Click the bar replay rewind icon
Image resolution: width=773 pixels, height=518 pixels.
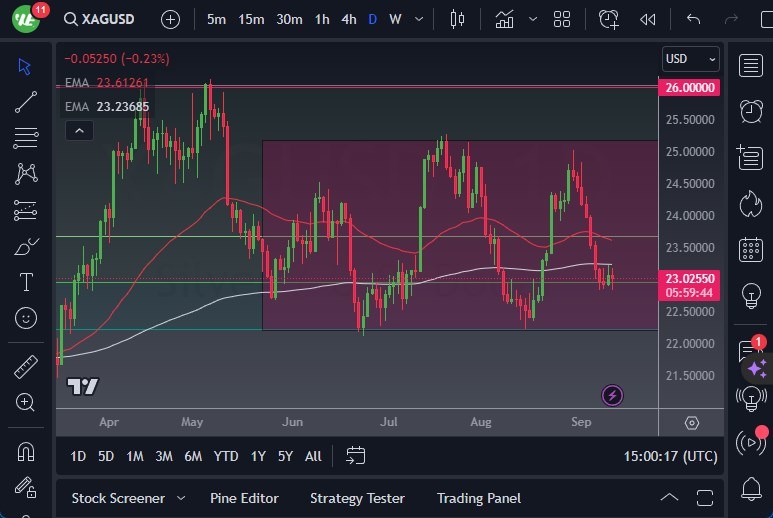coord(648,19)
